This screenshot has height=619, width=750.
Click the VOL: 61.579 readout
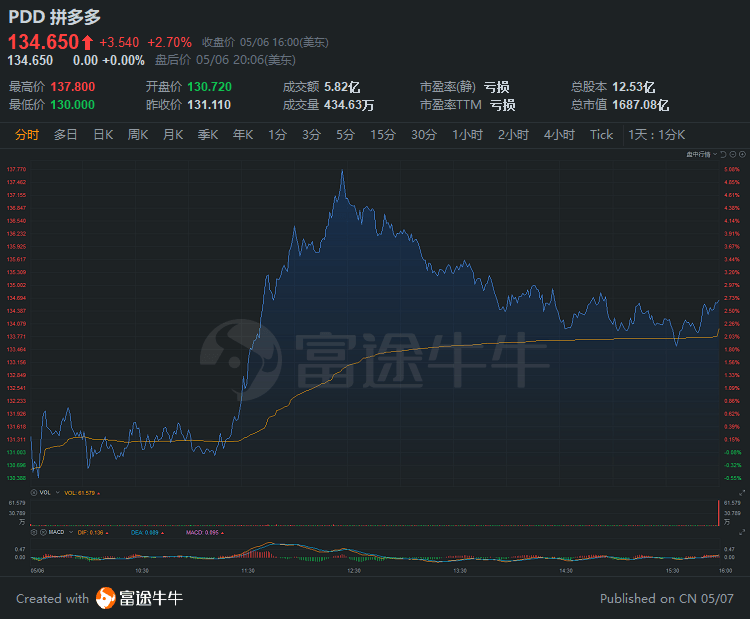tap(80, 493)
